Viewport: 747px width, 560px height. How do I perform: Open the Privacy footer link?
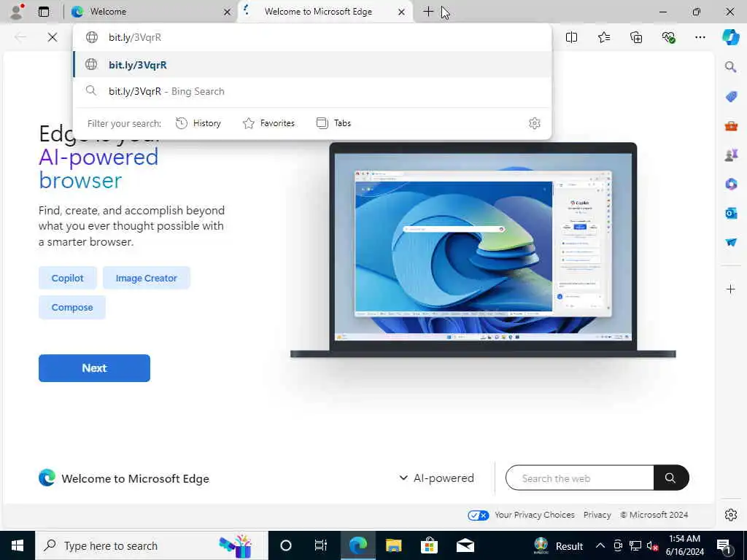[x=597, y=515]
